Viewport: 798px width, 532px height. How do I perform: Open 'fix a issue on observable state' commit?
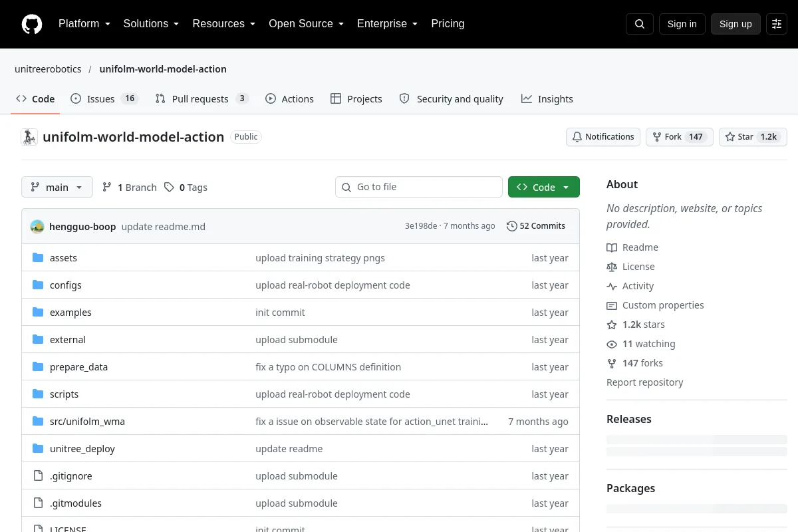tap(372, 422)
